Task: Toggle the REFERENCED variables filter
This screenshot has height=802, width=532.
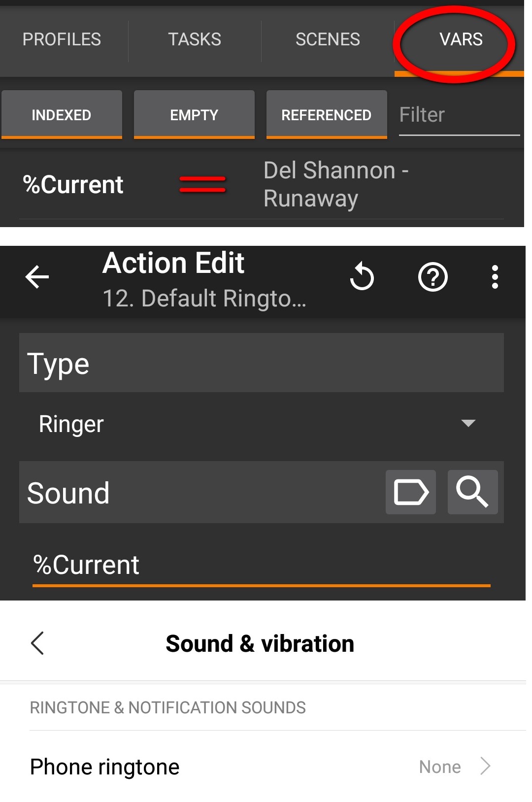Action: click(x=327, y=115)
